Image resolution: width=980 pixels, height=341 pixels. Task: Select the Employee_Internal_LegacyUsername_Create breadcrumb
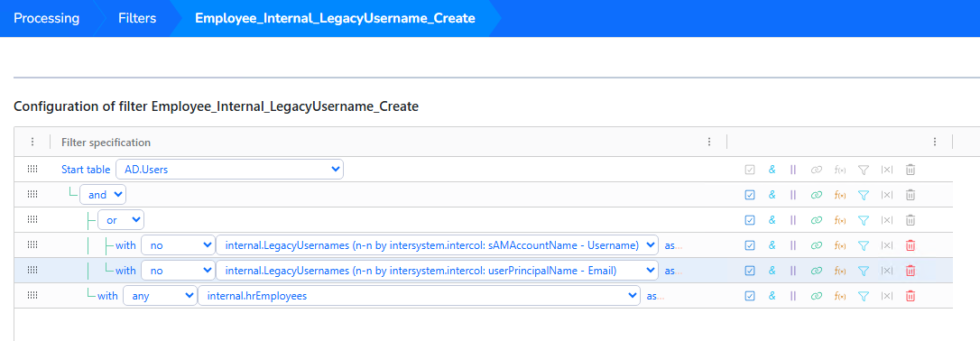coord(335,18)
